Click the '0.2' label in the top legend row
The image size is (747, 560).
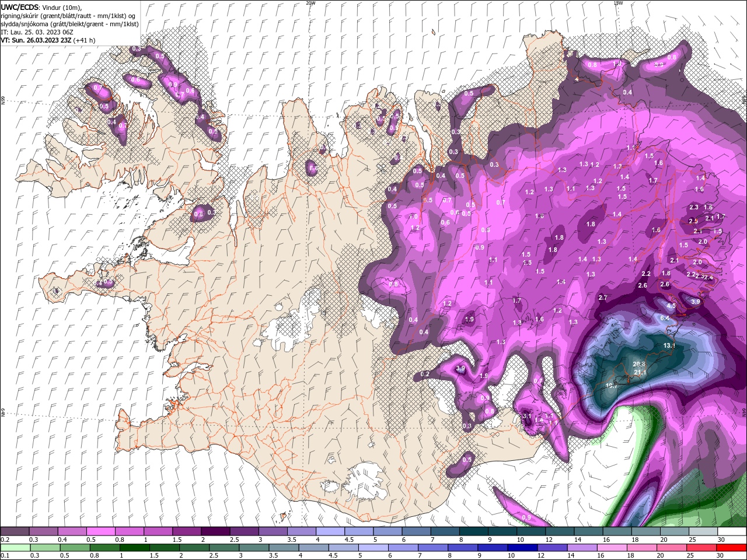click(x=6, y=540)
